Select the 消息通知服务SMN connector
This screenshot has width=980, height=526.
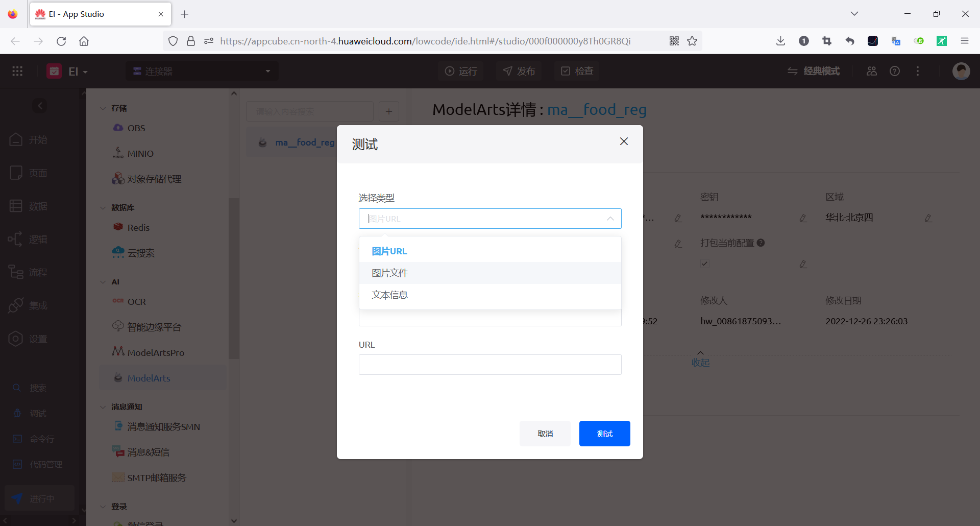pyautogui.click(x=163, y=427)
